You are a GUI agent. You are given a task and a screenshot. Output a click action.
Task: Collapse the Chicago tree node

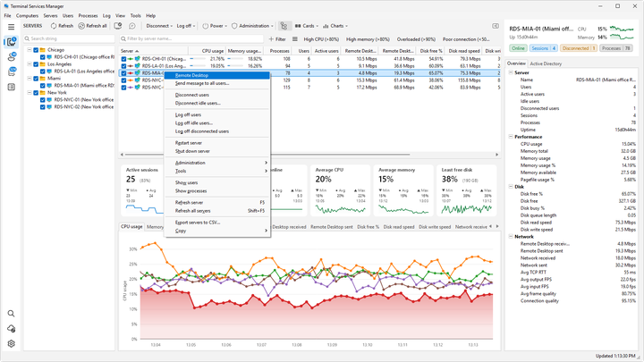(30, 50)
